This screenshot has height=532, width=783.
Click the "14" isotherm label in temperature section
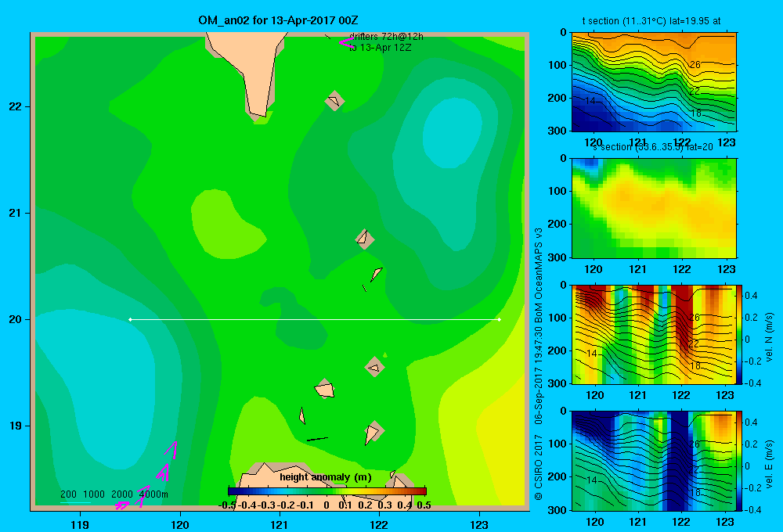[x=590, y=101]
